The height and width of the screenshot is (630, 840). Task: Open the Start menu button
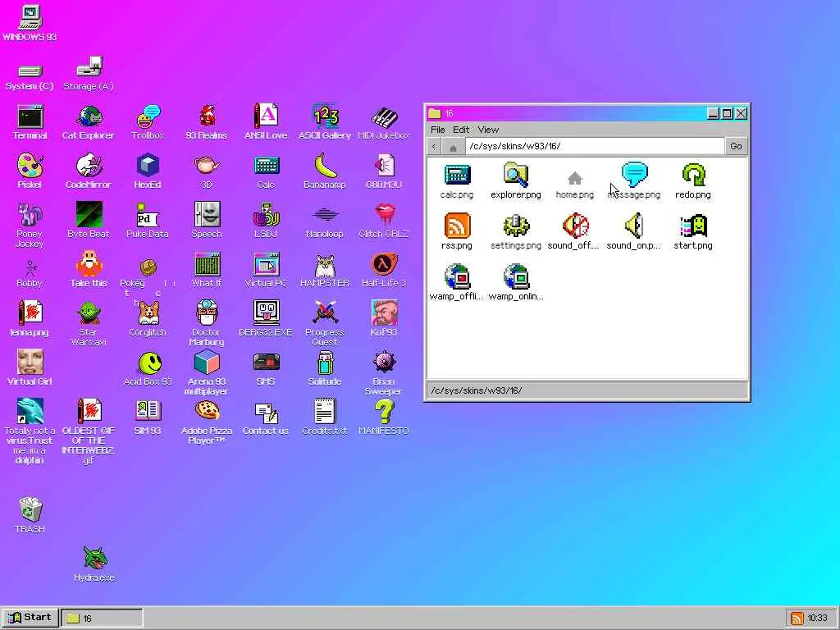30,618
